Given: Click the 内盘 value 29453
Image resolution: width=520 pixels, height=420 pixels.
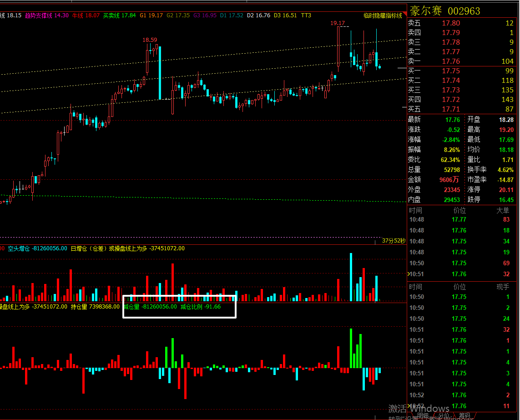Looking at the screenshot, I should [x=452, y=200].
